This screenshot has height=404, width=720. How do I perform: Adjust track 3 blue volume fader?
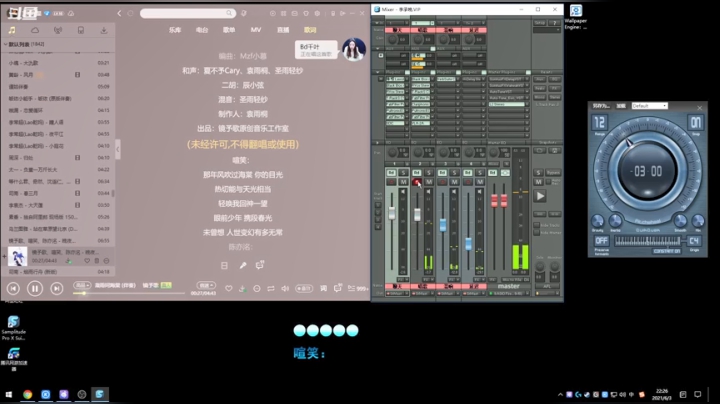[443, 225]
